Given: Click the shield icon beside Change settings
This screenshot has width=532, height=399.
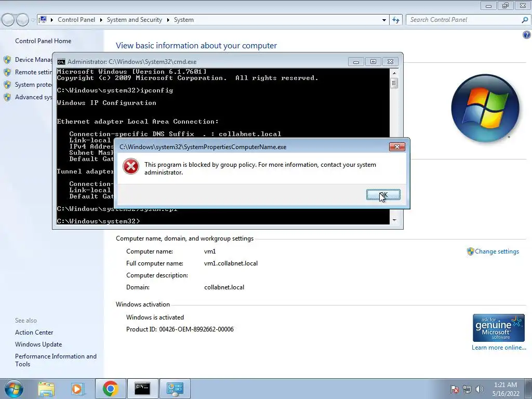Looking at the screenshot, I should (470, 251).
